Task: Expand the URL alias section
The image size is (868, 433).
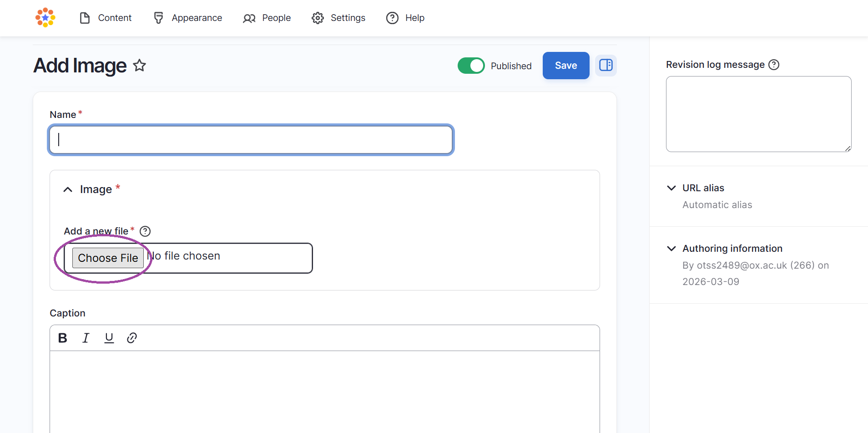Action: pyautogui.click(x=671, y=188)
